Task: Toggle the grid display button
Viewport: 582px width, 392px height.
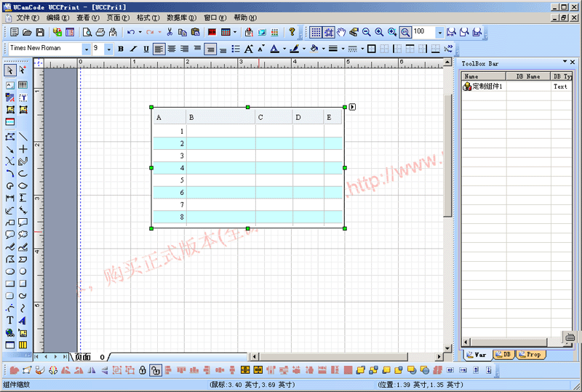Action: 315,33
